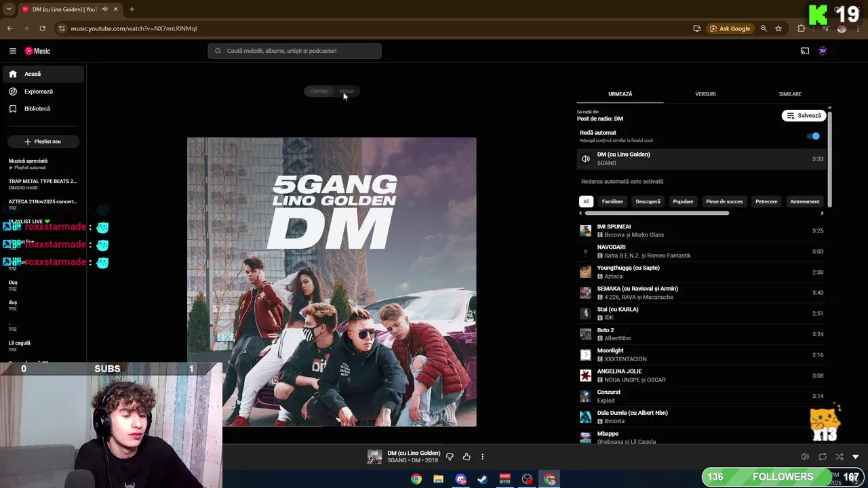Create a Playlist nou

coord(43,142)
